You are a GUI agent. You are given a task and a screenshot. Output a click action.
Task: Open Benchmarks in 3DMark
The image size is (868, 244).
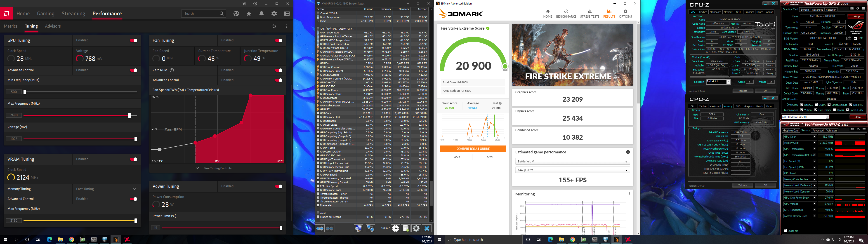566,14
